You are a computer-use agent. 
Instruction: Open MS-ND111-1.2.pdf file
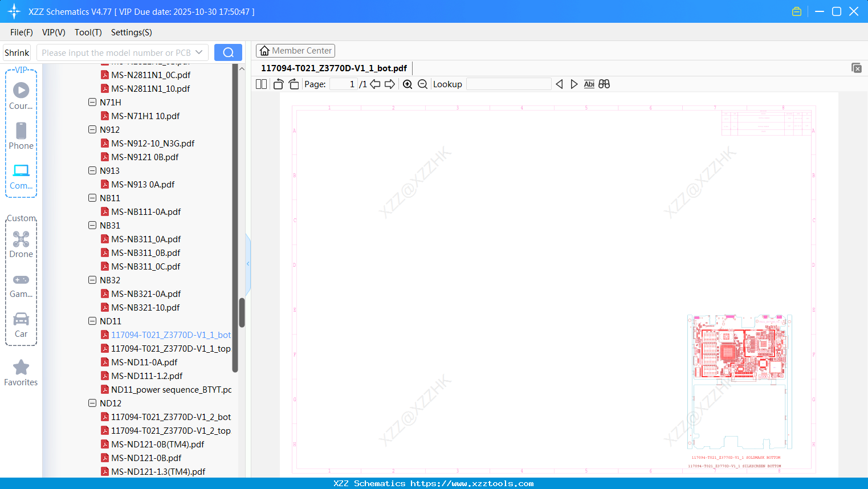146,376
